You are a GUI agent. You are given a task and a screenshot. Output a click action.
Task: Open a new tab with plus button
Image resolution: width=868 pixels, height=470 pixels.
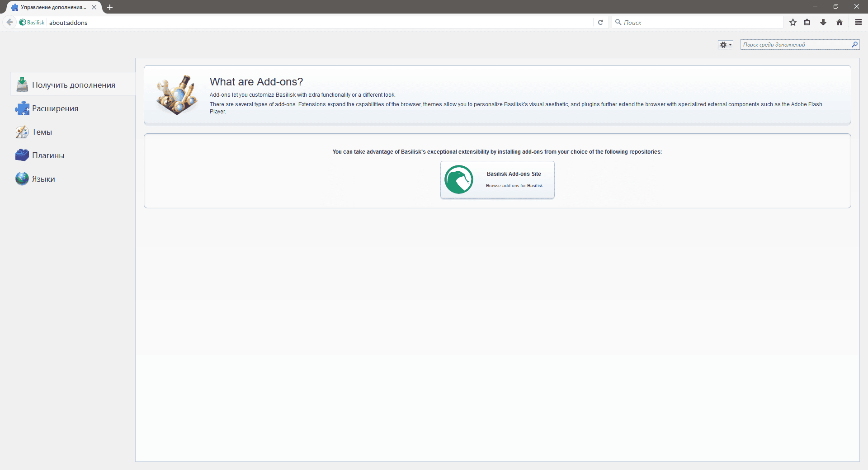pyautogui.click(x=109, y=7)
